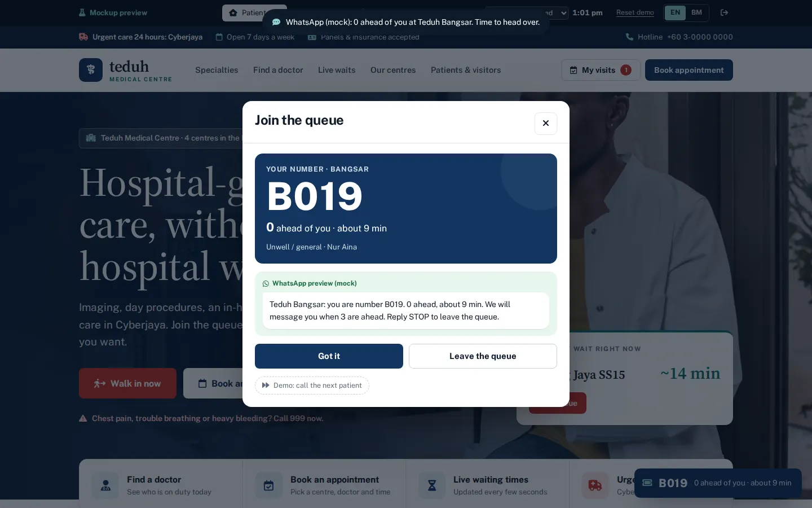812x508 pixels.
Task: Click the hourglass icon on Live waiting times card
Action: [432, 485]
